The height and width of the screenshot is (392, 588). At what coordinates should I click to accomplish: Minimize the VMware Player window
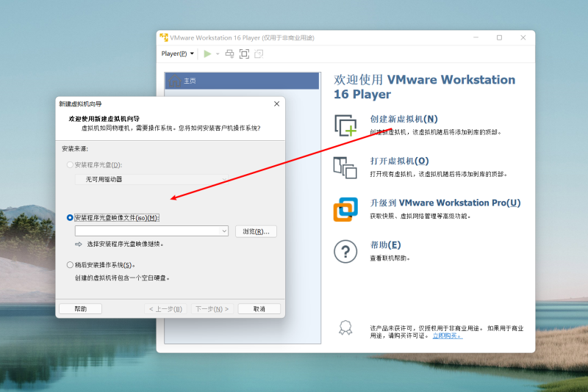pos(476,37)
